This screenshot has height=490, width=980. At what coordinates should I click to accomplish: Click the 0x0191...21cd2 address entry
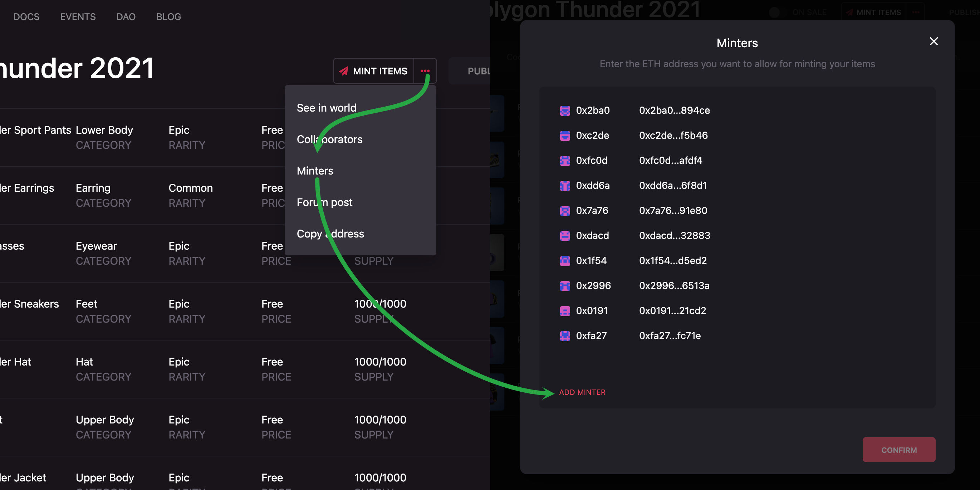tap(672, 311)
